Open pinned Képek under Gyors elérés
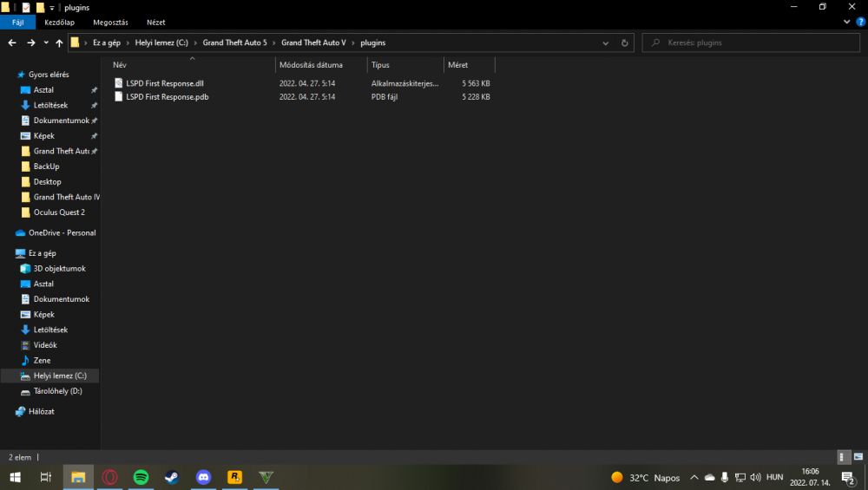This screenshot has height=490, width=868. [x=43, y=135]
